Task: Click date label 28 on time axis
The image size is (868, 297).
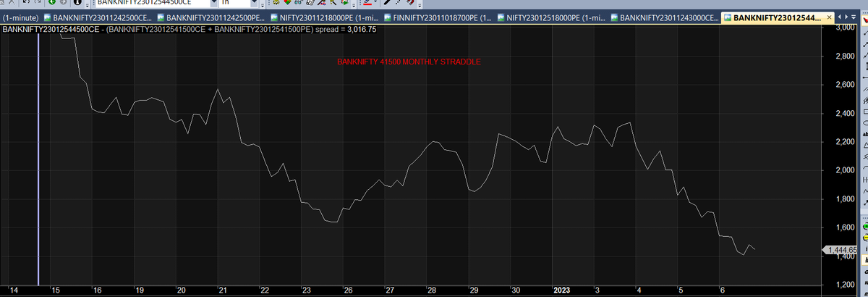Action: click(432, 290)
